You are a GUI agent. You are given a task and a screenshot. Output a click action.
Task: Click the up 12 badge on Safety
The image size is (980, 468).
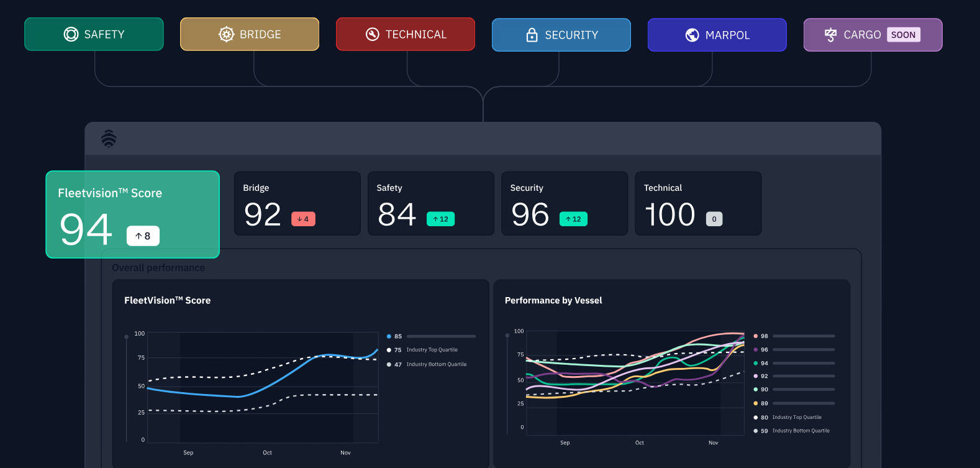click(x=440, y=219)
